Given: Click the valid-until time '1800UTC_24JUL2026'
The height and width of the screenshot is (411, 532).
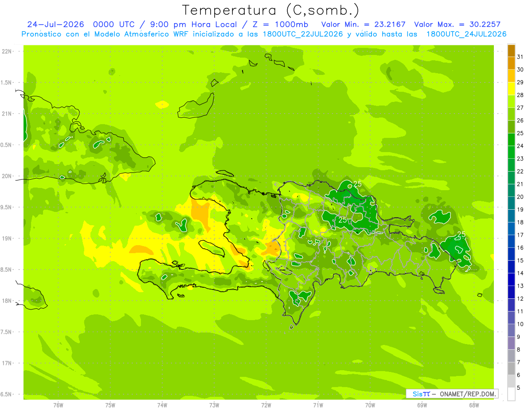Looking at the screenshot, I should tap(466, 34).
